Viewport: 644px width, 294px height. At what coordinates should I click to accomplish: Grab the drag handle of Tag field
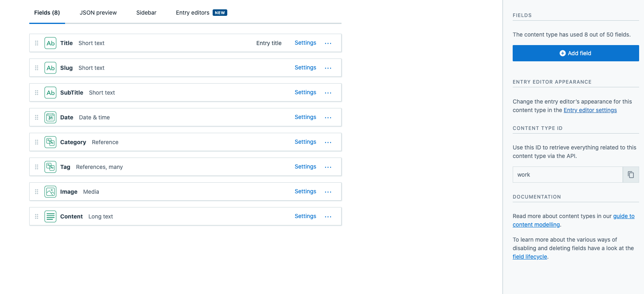click(37, 167)
